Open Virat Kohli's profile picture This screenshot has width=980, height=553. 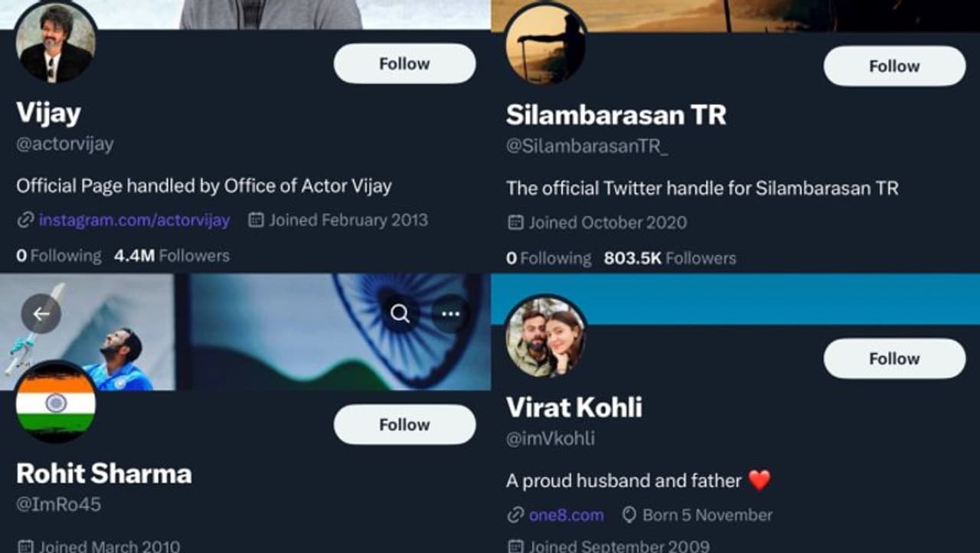pos(546,337)
